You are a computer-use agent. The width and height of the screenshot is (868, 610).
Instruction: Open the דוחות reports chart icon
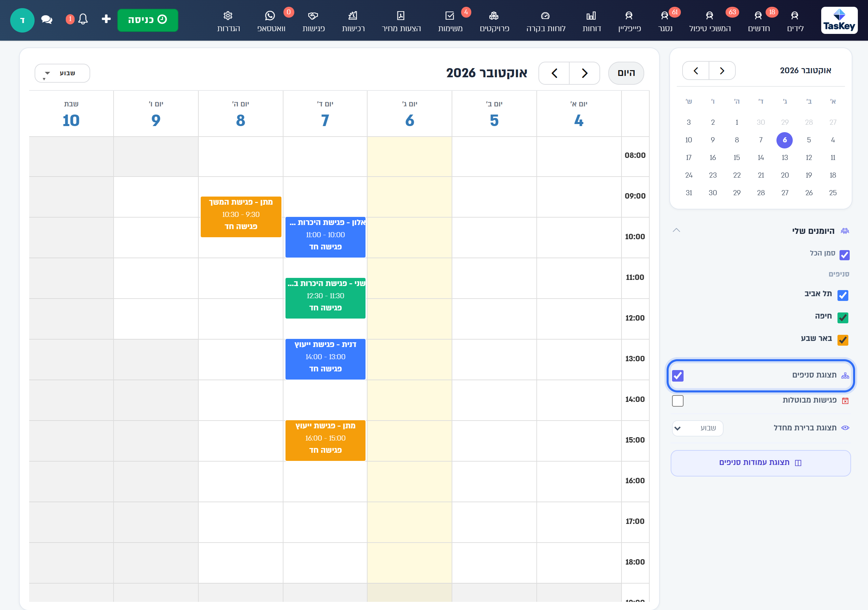[591, 16]
